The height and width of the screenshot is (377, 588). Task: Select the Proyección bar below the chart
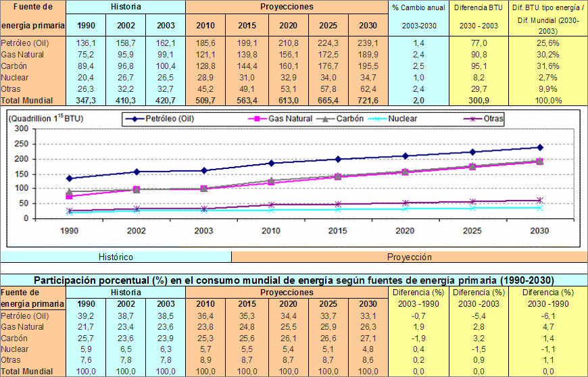409,257
